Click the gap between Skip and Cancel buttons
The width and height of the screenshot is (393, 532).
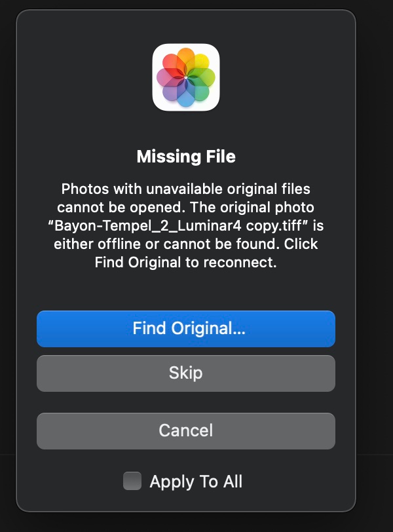(x=186, y=402)
